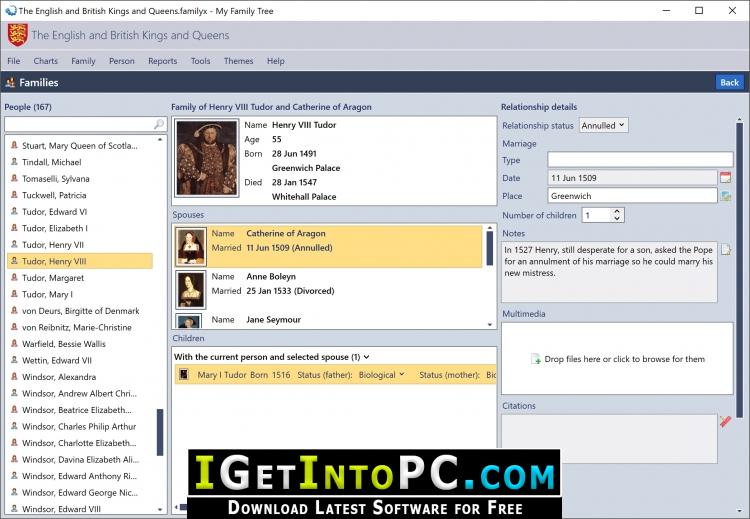Select Windsor, Beatrice Elizabeth... entry
This screenshot has width=750, height=519.
79,410
